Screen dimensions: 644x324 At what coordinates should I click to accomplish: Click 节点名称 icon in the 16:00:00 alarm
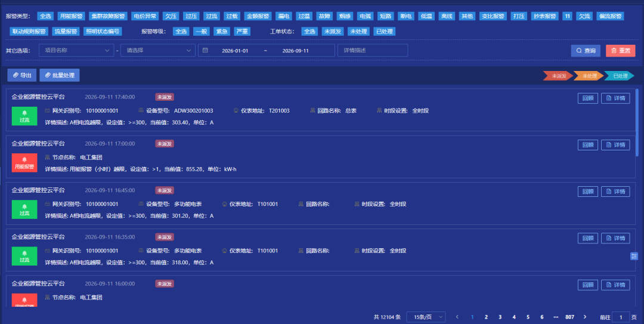48,297
